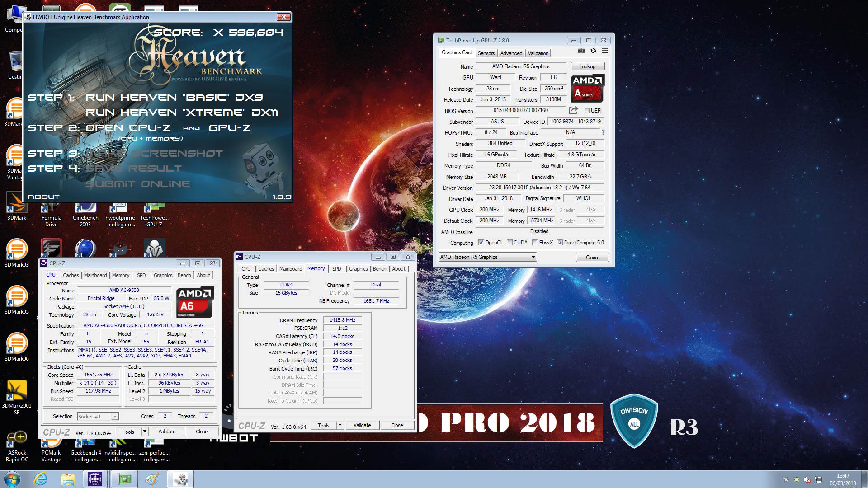Click the GPU-Z screenshot camera icon
Viewport: 868px width, 488px height.
click(x=581, y=51)
